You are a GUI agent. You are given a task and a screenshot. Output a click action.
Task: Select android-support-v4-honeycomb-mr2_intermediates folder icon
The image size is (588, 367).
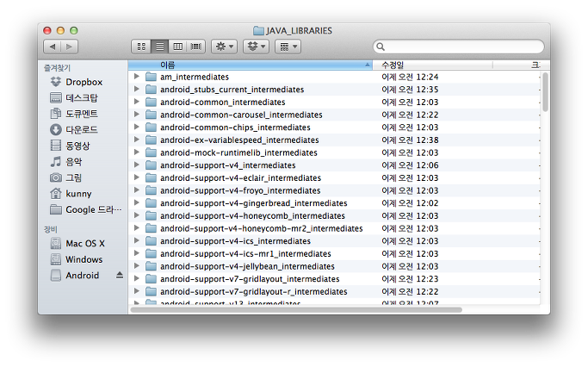pos(151,228)
